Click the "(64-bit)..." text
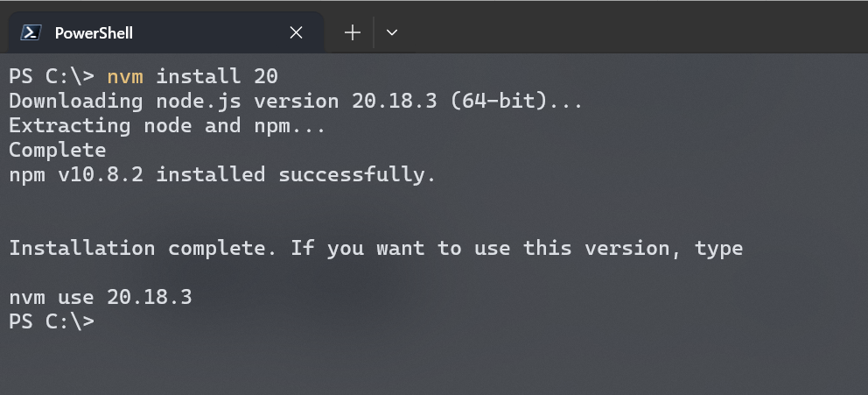This screenshot has height=395, width=868. (x=516, y=101)
